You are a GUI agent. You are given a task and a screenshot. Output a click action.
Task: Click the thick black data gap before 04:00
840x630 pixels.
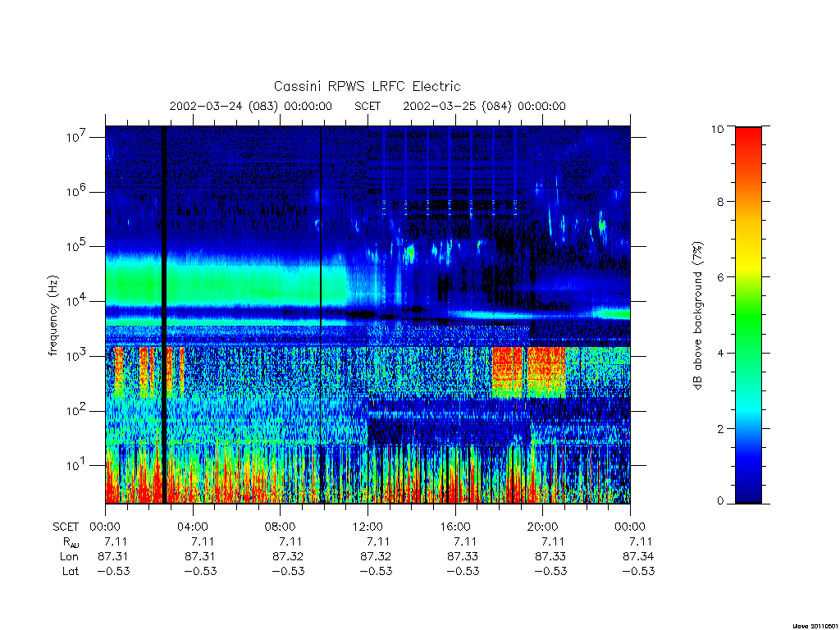pos(164,314)
